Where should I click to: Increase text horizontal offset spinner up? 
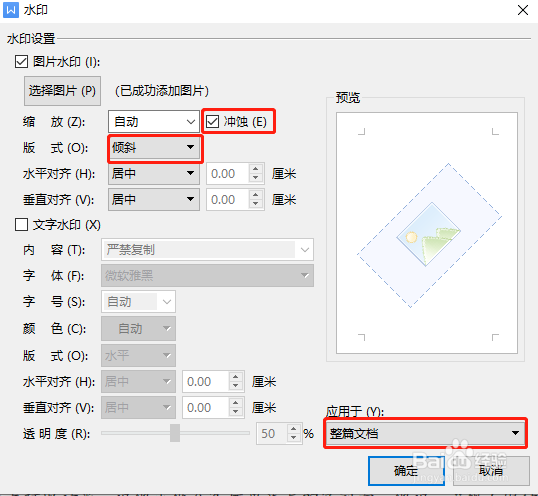click(236, 377)
